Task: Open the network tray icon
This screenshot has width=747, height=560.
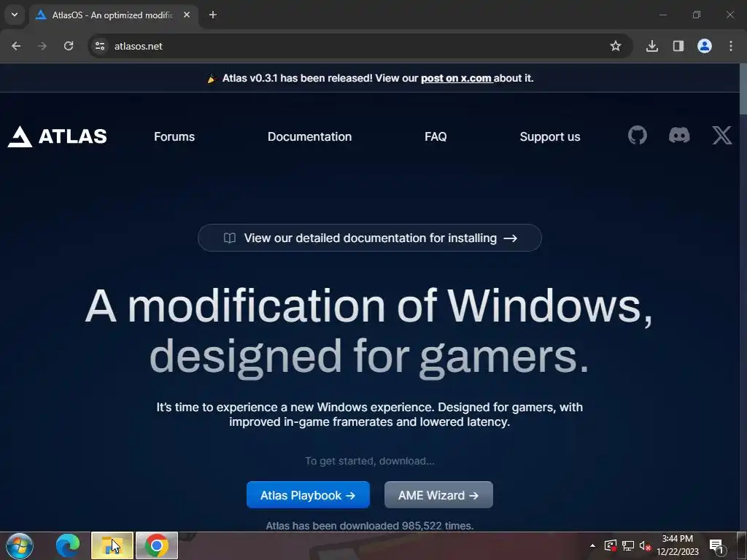Action: pos(628,545)
